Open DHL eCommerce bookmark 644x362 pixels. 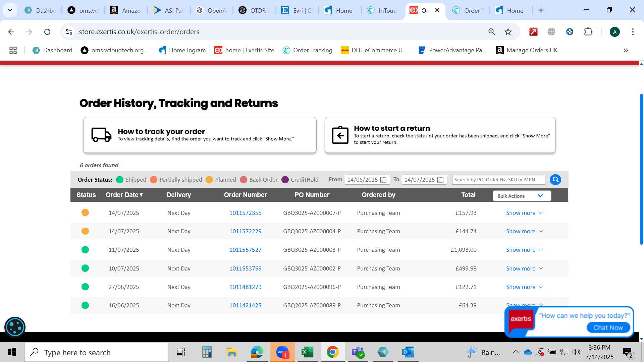[x=374, y=50]
